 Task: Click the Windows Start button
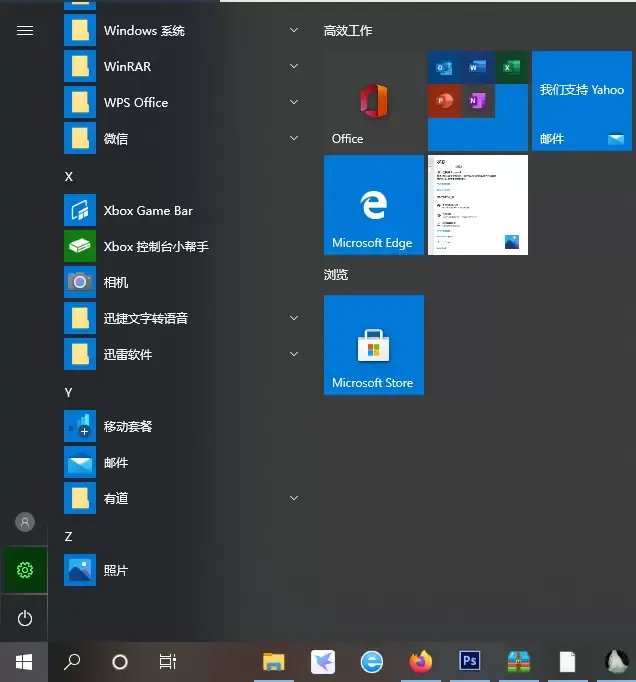pos(24,662)
